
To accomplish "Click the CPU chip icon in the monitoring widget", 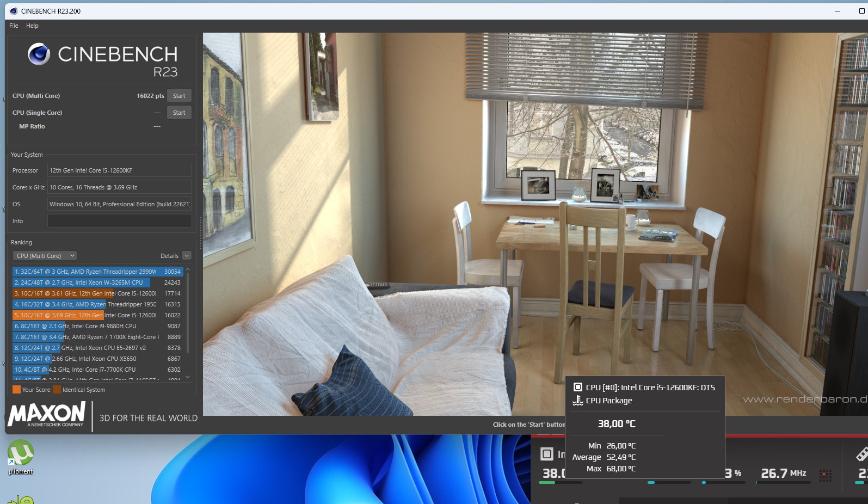I will coord(547,454).
